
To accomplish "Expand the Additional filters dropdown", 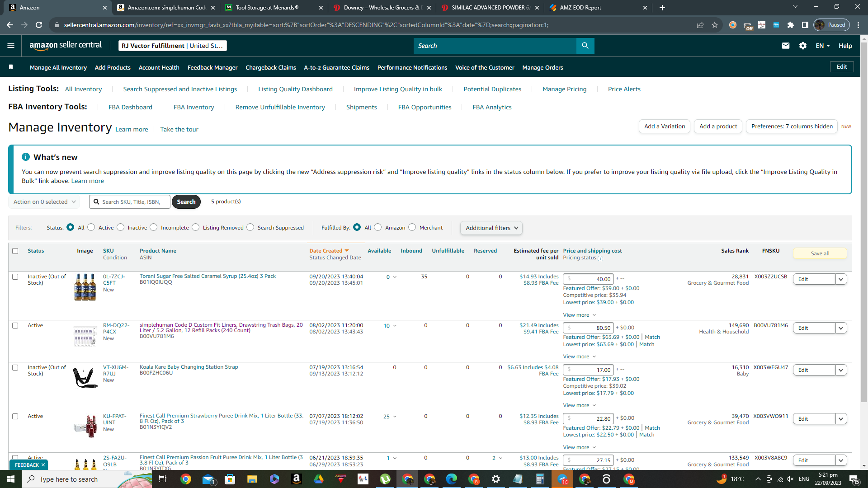I will tap(491, 228).
